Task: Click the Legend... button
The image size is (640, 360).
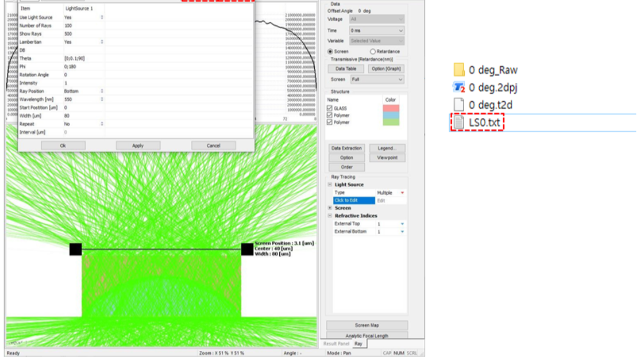Action: (387, 148)
